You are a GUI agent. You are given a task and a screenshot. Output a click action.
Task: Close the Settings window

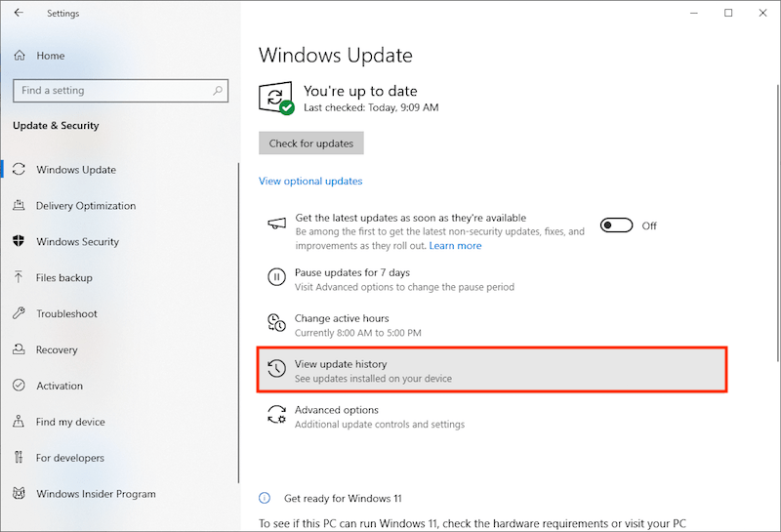[762, 13]
